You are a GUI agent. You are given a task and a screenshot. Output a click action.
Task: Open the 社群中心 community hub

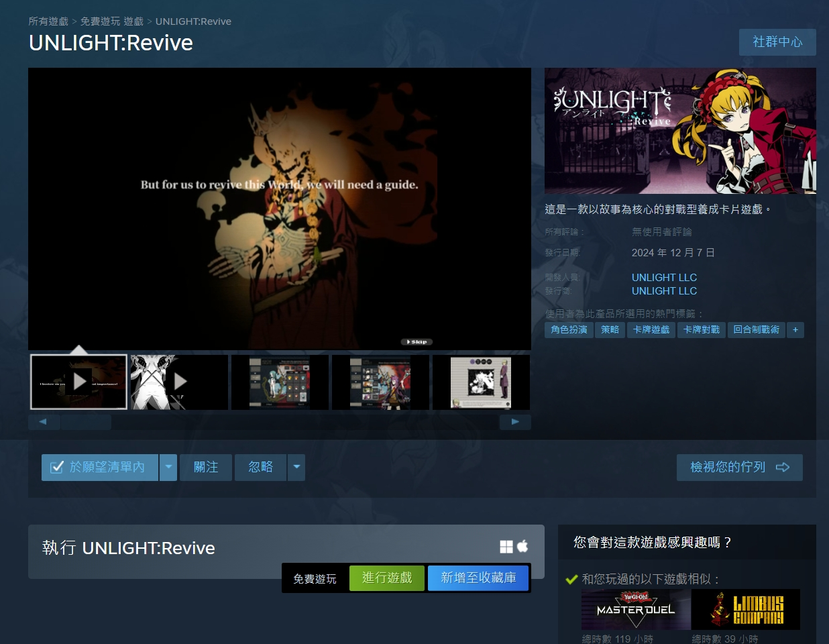pyautogui.click(x=777, y=42)
